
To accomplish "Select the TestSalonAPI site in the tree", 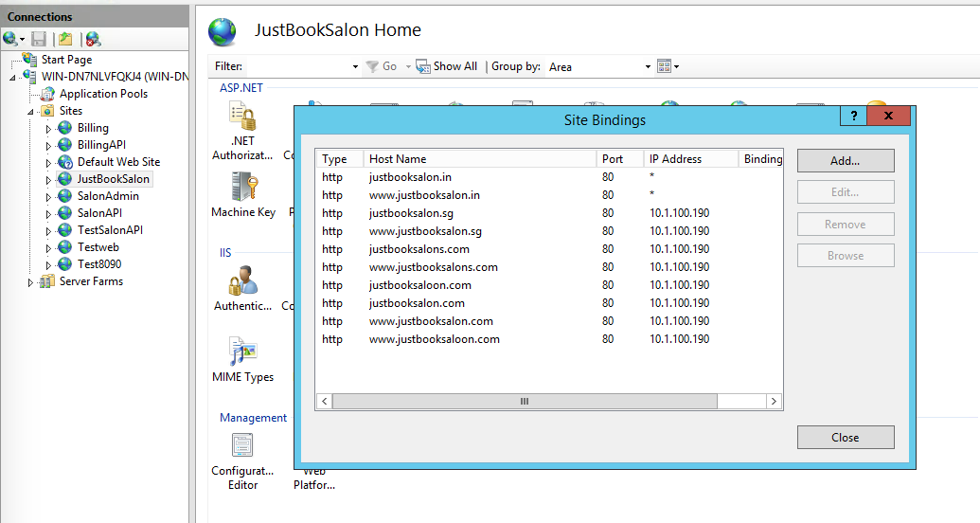I will (x=110, y=229).
